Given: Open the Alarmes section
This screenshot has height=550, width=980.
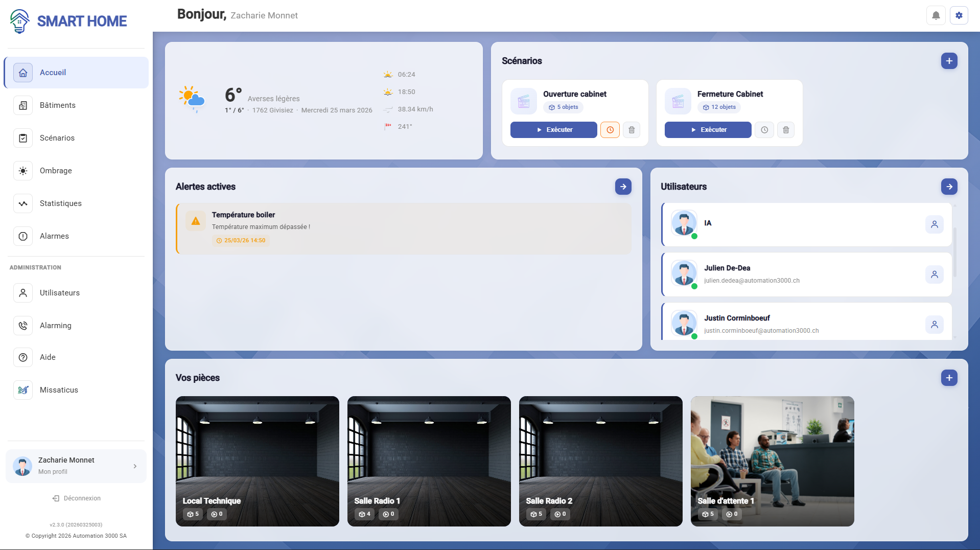Looking at the screenshot, I should point(54,236).
